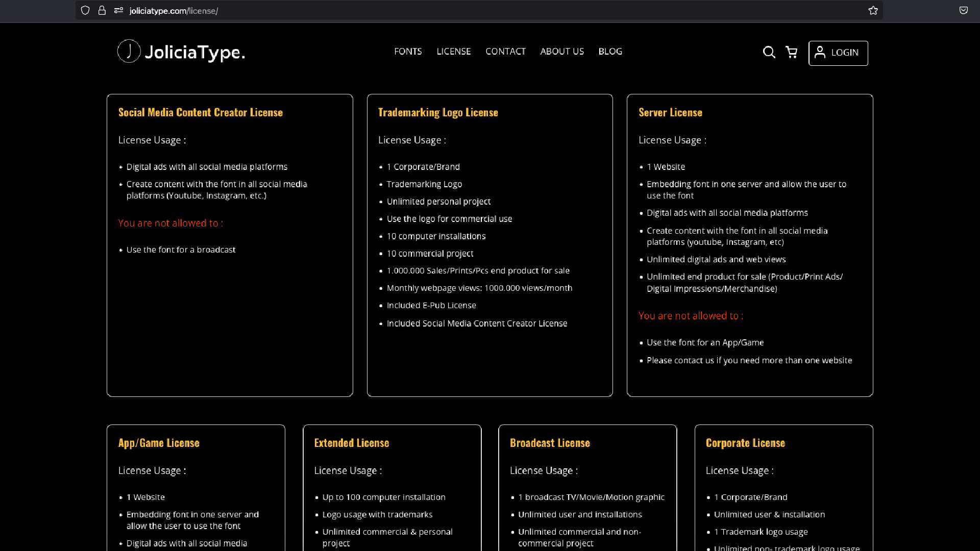Click the LOGIN button

838,53
